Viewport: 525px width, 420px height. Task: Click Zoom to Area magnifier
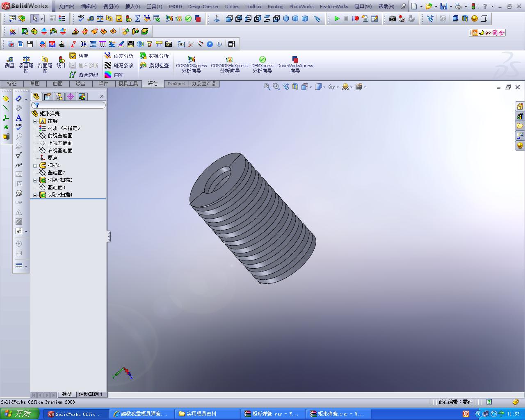(276, 87)
